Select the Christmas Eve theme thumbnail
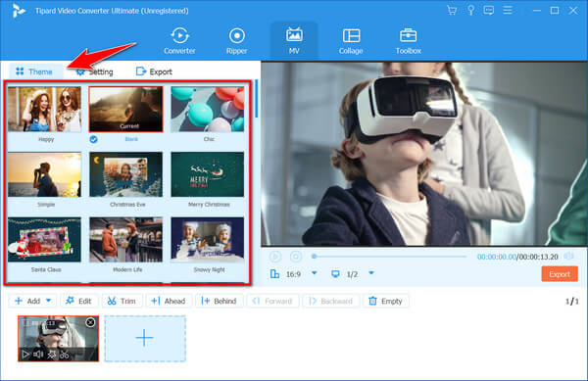Image resolution: width=588 pixels, height=381 pixels. (126, 174)
